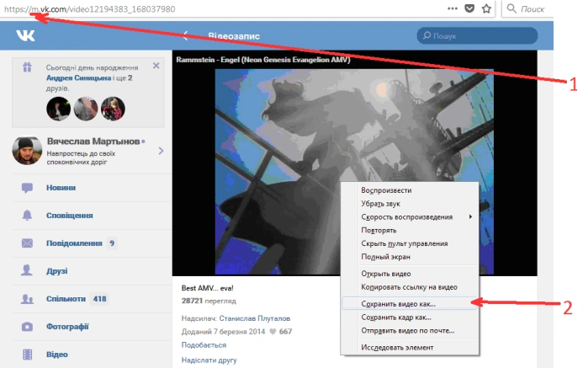Click the 418 communities counter
This screenshot has width=588, height=368.
point(100,299)
